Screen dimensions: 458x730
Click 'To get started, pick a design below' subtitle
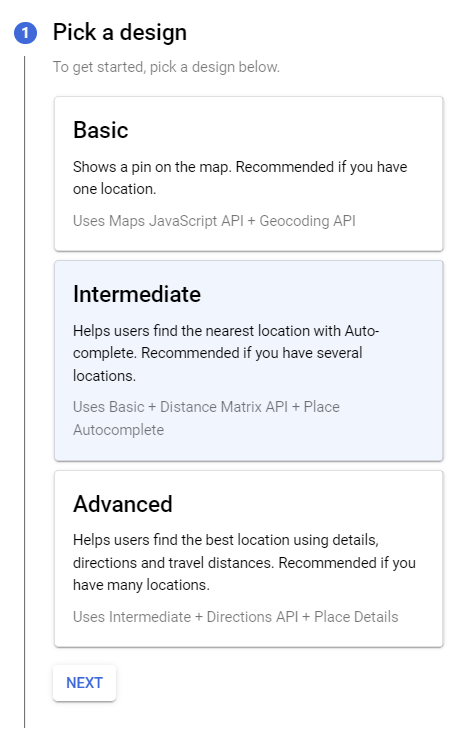(166, 67)
